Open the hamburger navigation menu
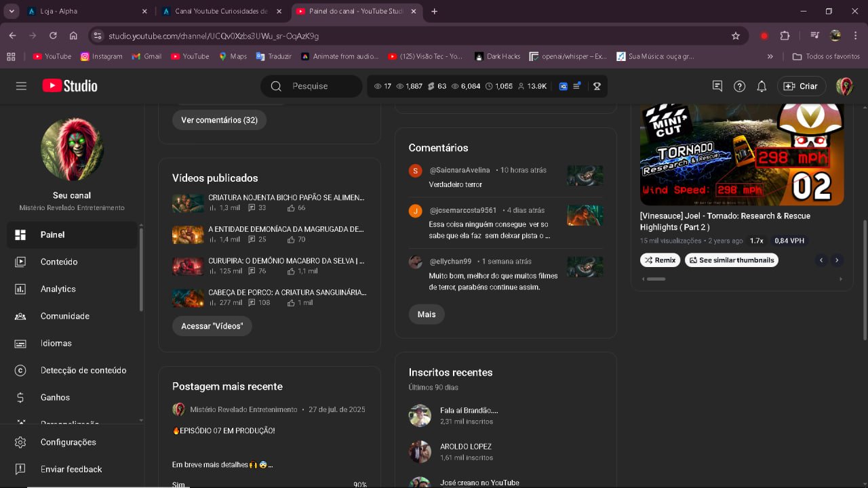 tap(21, 86)
